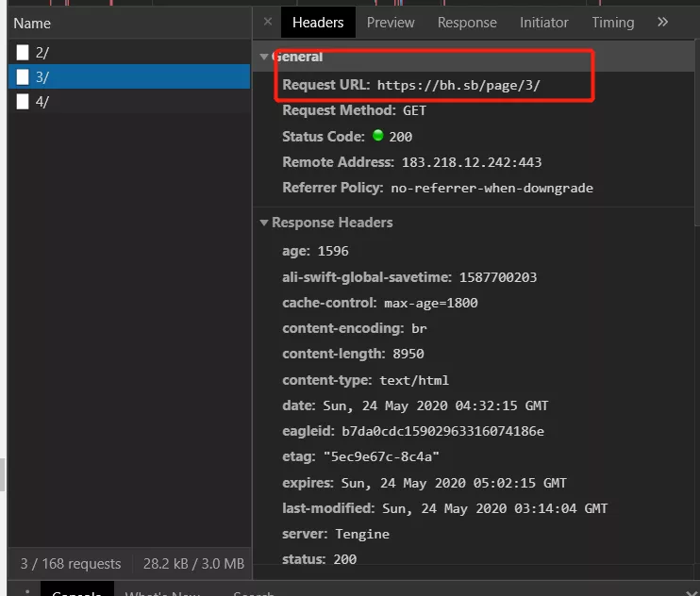Viewport: 700px width, 596px height.
Task: Switch to the Timing tab
Action: coord(613,23)
